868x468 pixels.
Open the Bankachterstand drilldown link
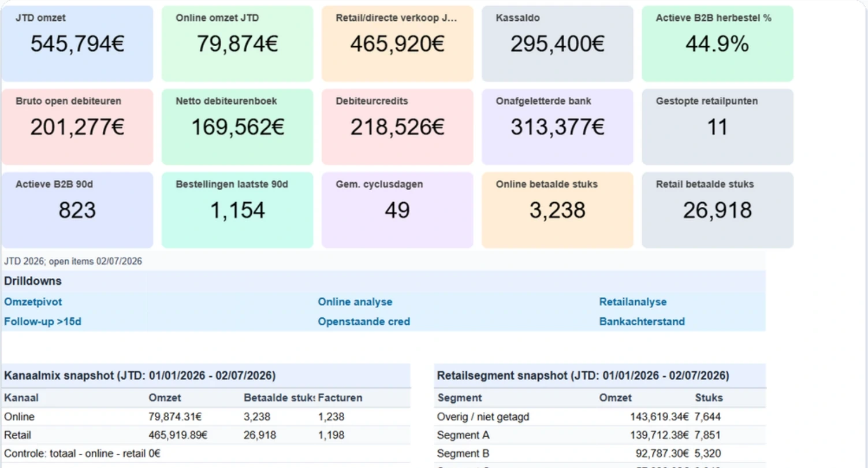click(x=642, y=321)
